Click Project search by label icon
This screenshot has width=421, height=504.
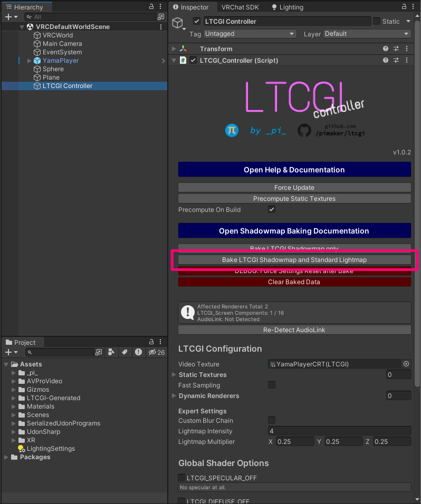pyautogui.click(x=125, y=352)
